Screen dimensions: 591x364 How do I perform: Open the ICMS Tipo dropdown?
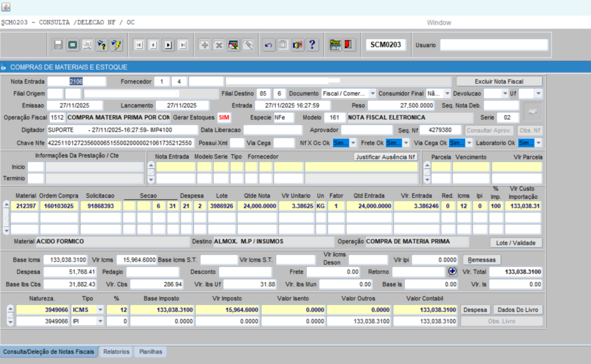100,310
